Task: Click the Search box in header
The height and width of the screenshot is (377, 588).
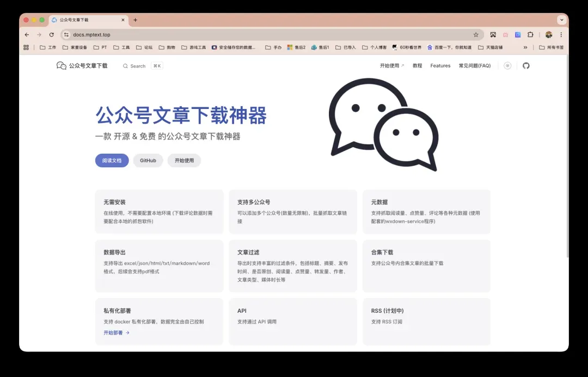Action: click(x=142, y=66)
